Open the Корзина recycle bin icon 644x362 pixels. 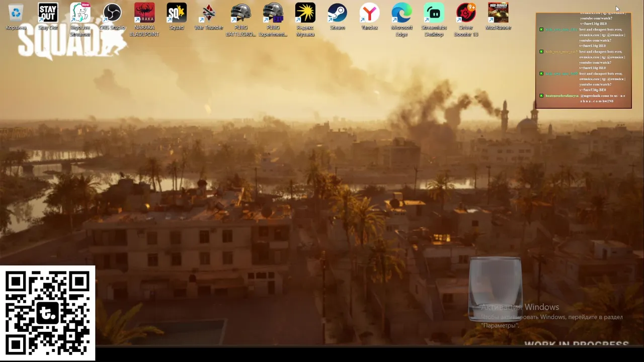(16, 17)
